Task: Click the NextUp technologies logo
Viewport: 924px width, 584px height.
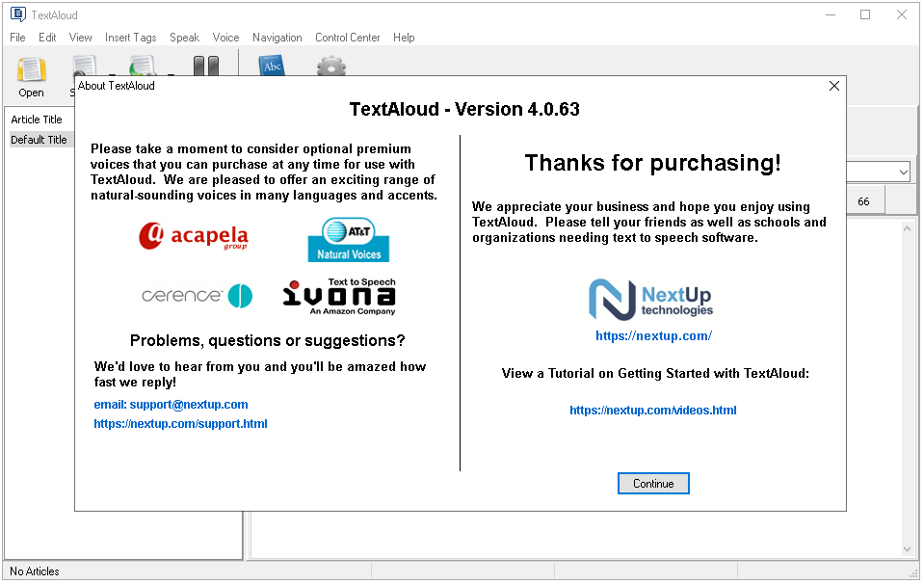Action: point(650,300)
